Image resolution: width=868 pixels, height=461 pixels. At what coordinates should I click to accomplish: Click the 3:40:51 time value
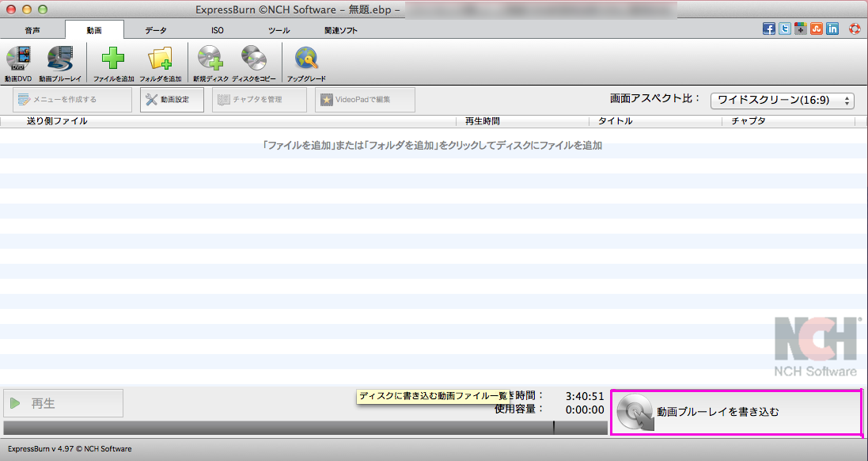click(x=585, y=396)
